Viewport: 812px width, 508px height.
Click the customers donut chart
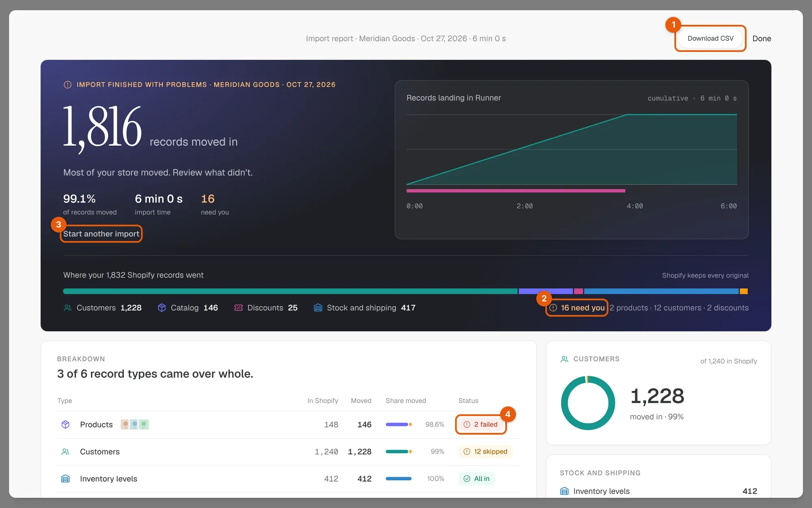[588, 403]
